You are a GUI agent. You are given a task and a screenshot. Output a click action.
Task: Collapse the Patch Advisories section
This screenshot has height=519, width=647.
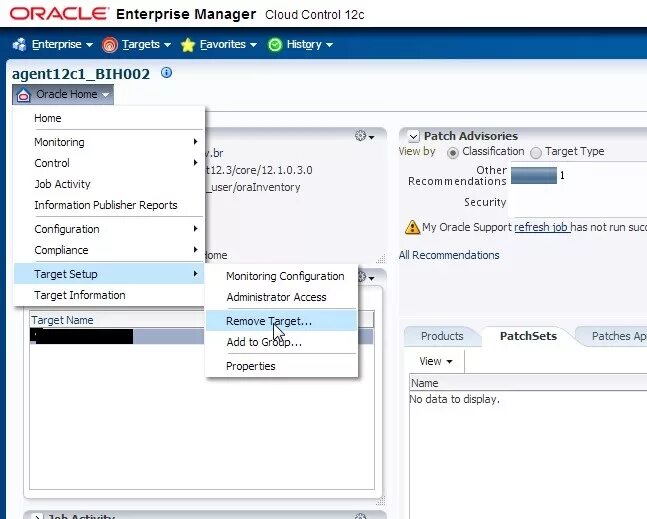click(413, 136)
